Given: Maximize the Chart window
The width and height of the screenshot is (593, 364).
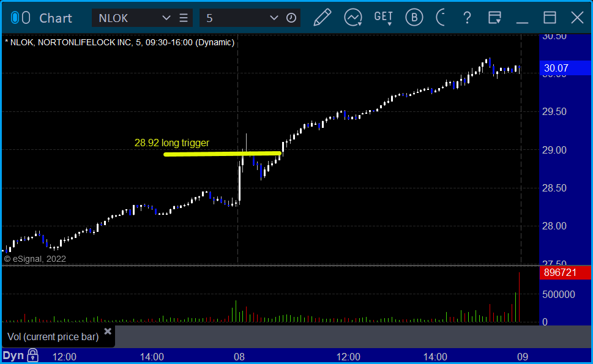Looking at the screenshot, I should click(x=550, y=18).
